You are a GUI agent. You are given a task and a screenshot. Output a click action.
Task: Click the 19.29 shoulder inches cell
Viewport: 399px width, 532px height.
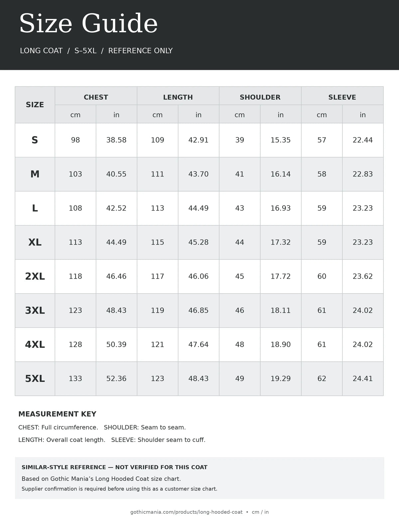281,379
